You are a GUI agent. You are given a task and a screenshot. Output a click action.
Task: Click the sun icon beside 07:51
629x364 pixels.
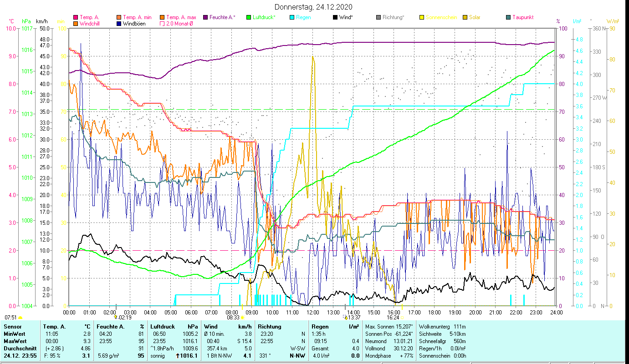[x=20, y=318]
